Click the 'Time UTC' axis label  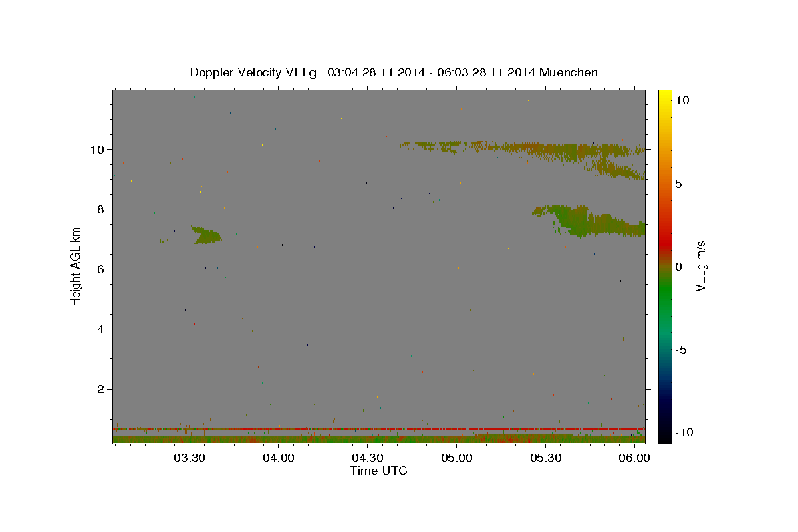[x=378, y=471]
